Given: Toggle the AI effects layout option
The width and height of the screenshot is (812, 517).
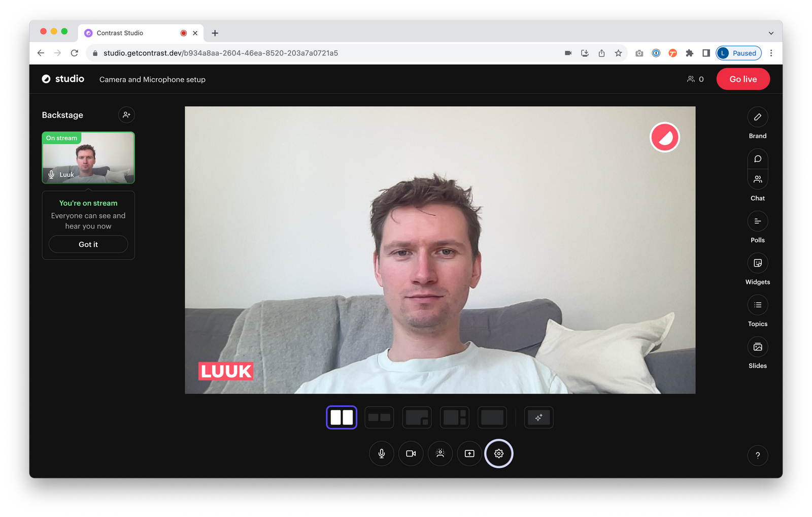Looking at the screenshot, I should (x=538, y=417).
